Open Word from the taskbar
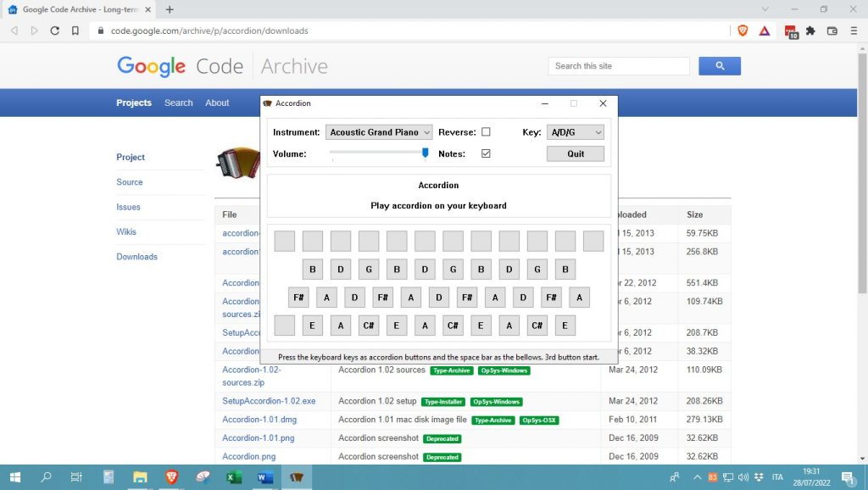The image size is (868, 490). pos(264,477)
